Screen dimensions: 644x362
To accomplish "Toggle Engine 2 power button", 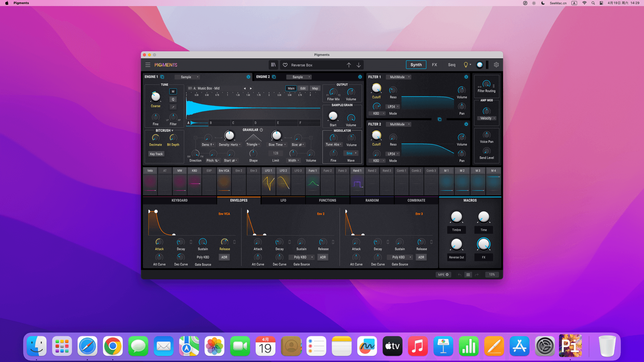I will [x=360, y=77].
